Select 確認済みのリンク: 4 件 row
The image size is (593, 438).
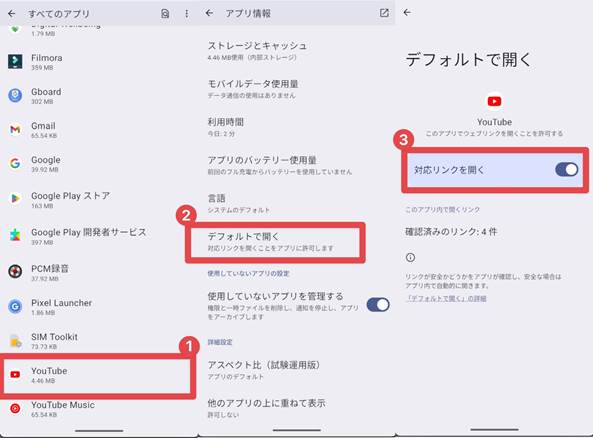click(451, 231)
